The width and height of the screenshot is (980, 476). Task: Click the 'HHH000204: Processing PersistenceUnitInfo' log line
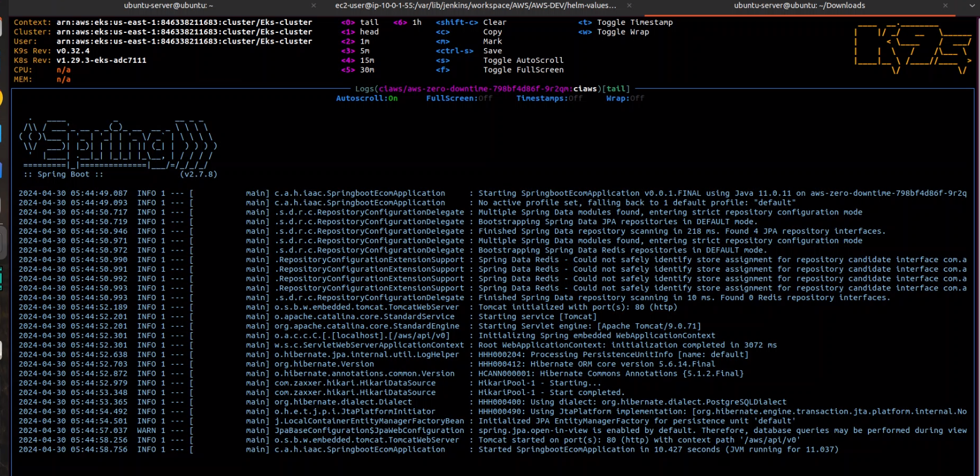tap(384, 355)
